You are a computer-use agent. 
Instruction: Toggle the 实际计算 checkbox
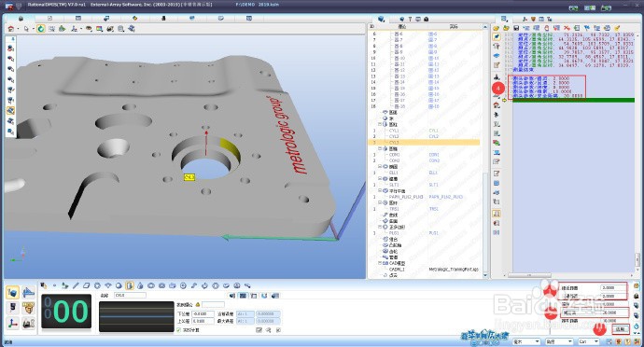[x=178, y=330]
